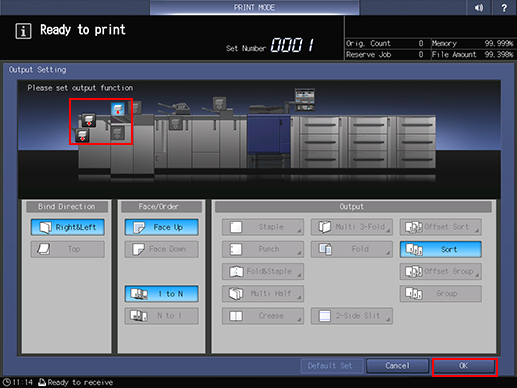517x388 pixels.
Task: Select Group output mode
Action: [441, 294]
